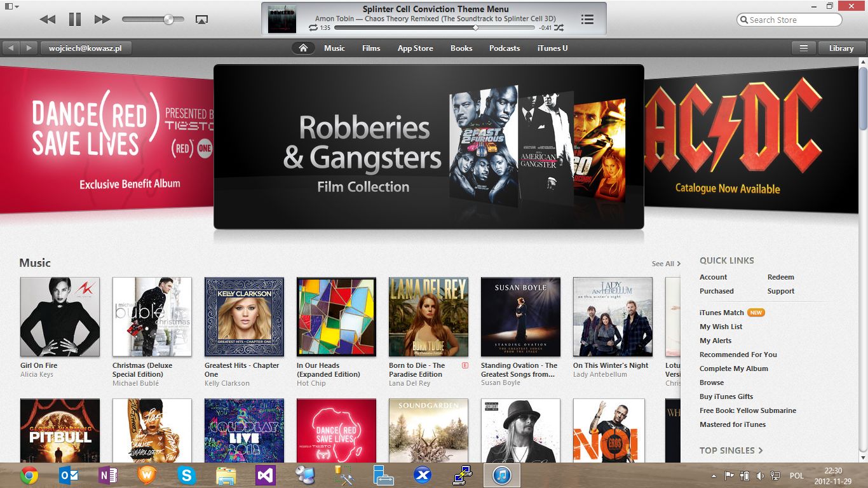
Task: Open the Dance (RED) Save Lives banner
Action: click(x=107, y=140)
